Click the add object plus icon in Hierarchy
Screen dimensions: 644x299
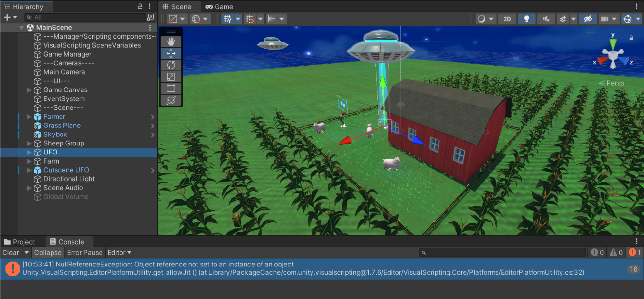point(7,17)
